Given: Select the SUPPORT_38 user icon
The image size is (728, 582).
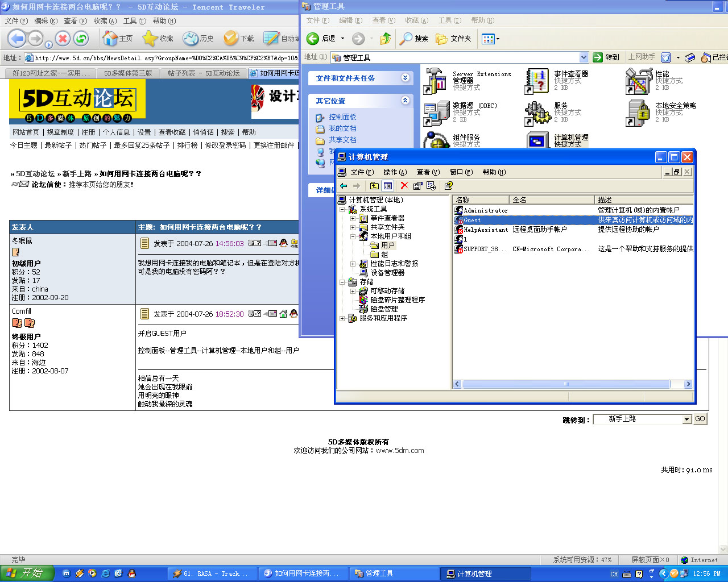Looking at the screenshot, I should coord(458,249).
